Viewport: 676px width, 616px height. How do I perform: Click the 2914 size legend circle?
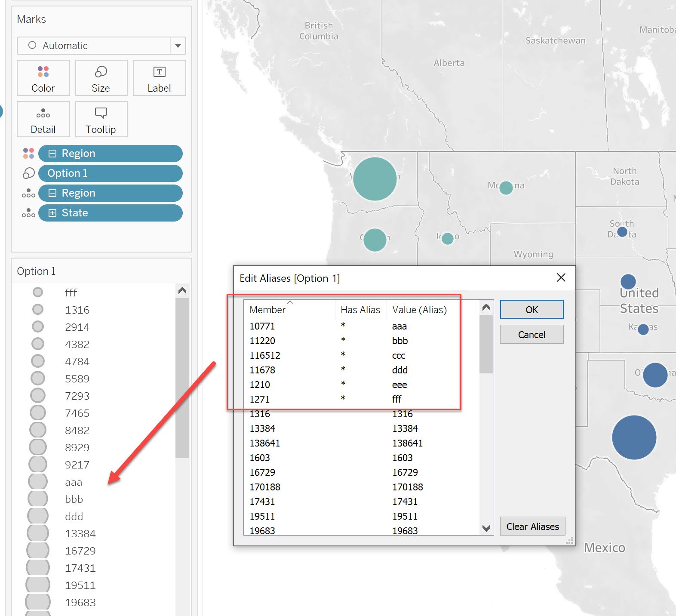tap(38, 327)
